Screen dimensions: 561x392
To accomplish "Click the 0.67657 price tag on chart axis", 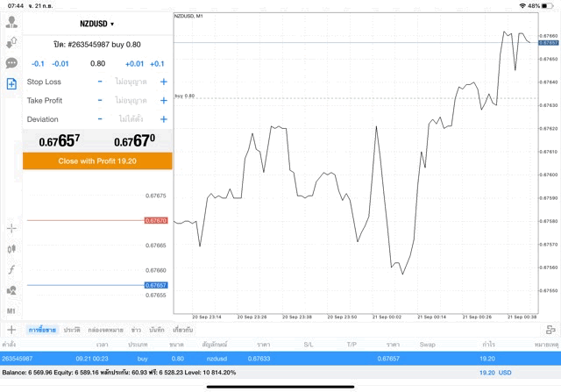I will (549, 43).
